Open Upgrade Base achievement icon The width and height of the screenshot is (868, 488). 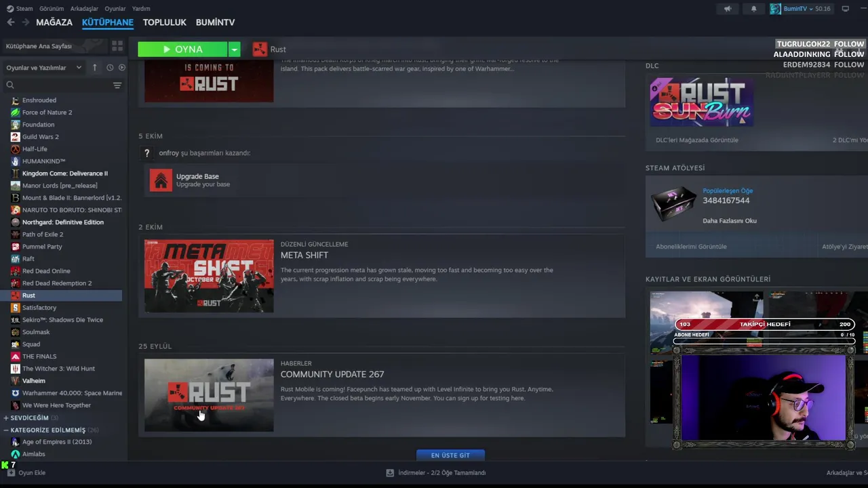pyautogui.click(x=161, y=180)
